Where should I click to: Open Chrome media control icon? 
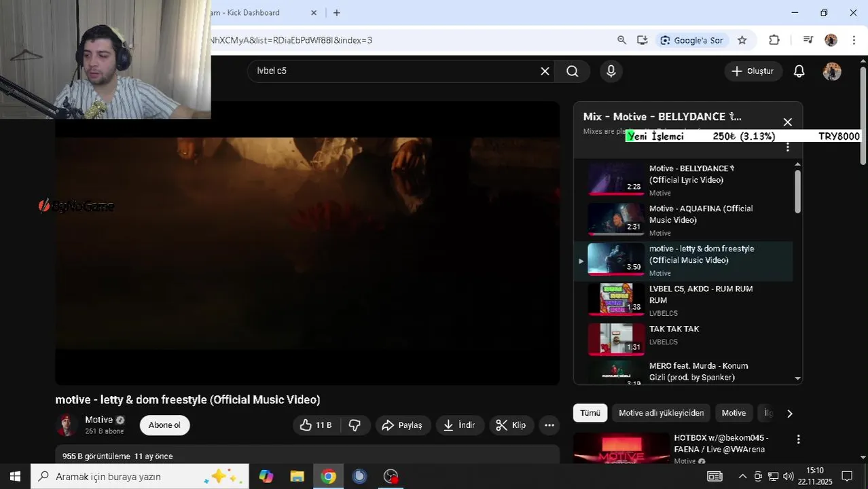(808, 40)
